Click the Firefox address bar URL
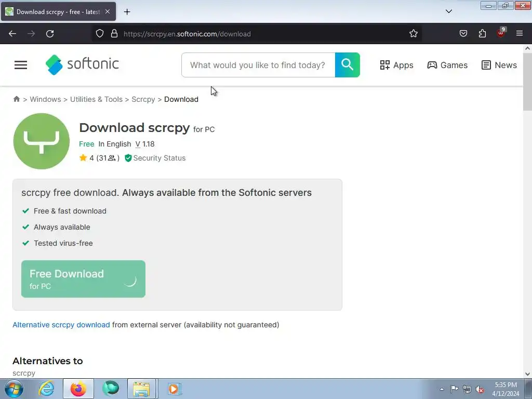This screenshot has width=532, height=399. click(x=187, y=34)
